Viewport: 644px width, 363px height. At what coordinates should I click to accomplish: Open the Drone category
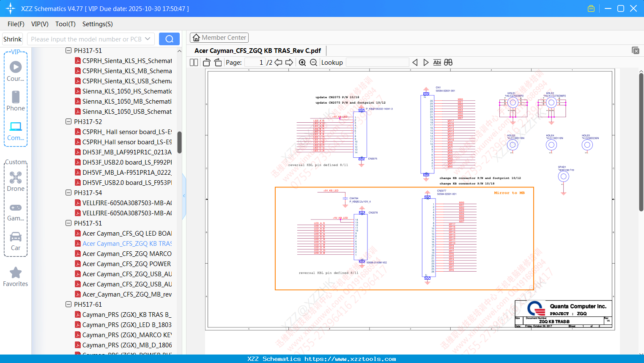point(16,181)
